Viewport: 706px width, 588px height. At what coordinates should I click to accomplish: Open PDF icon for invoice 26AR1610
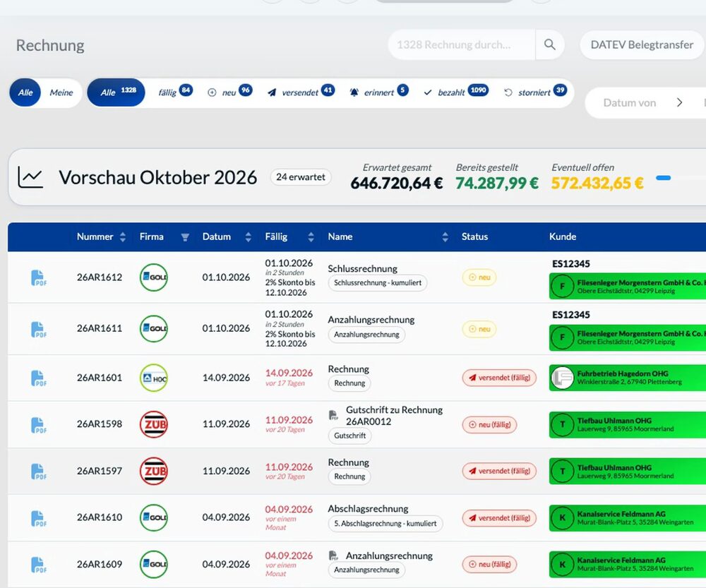tap(39, 518)
